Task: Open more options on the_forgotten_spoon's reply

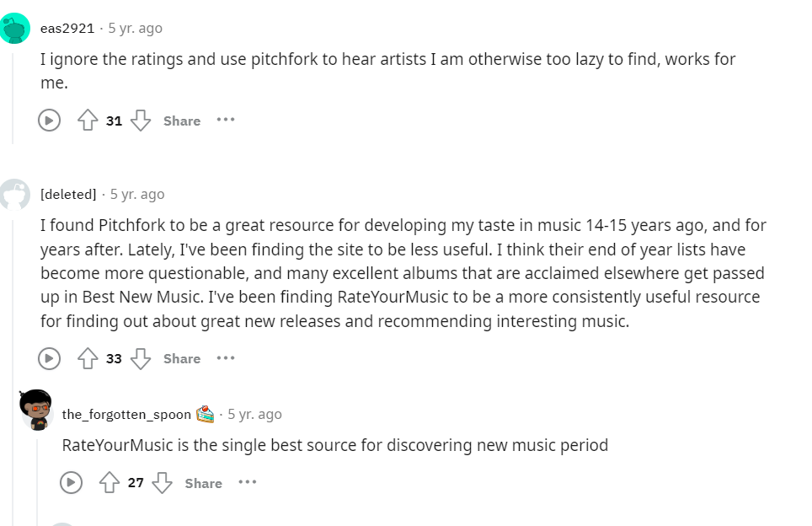Action: [247, 482]
